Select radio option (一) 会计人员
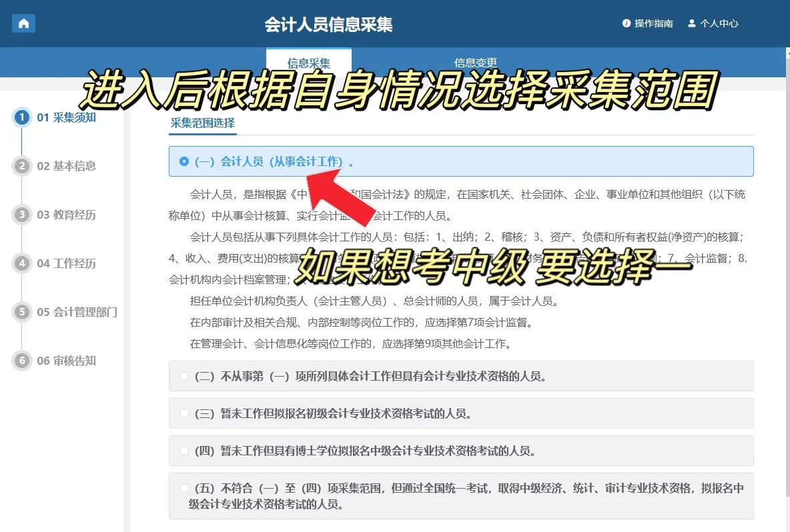The height and width of the screenshot is (532, 790). click(184, 161)
